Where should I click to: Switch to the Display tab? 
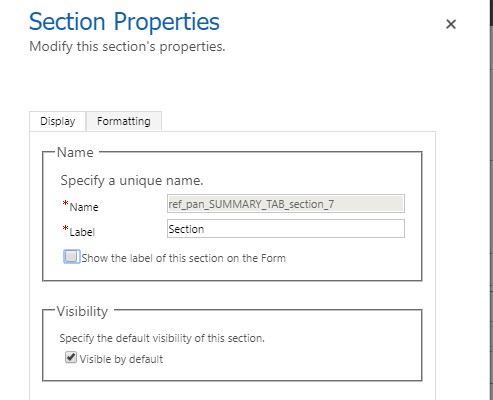(x=58, y=121)
